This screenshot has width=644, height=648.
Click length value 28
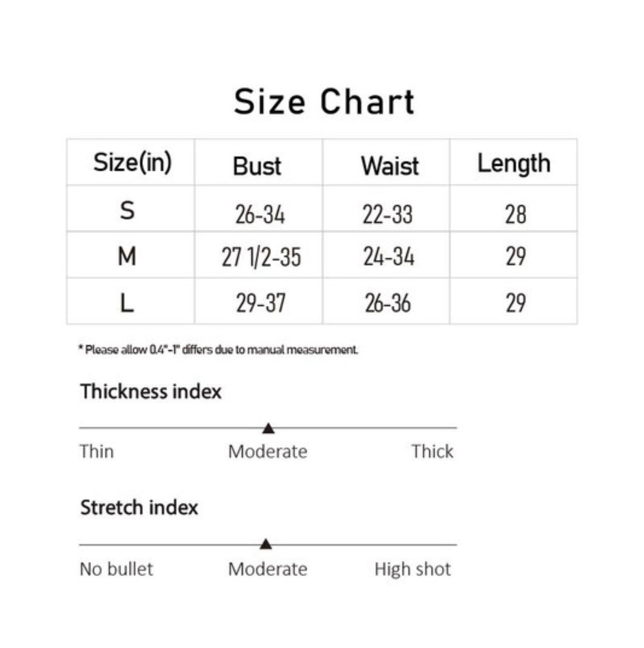click(x=515, y=214)
